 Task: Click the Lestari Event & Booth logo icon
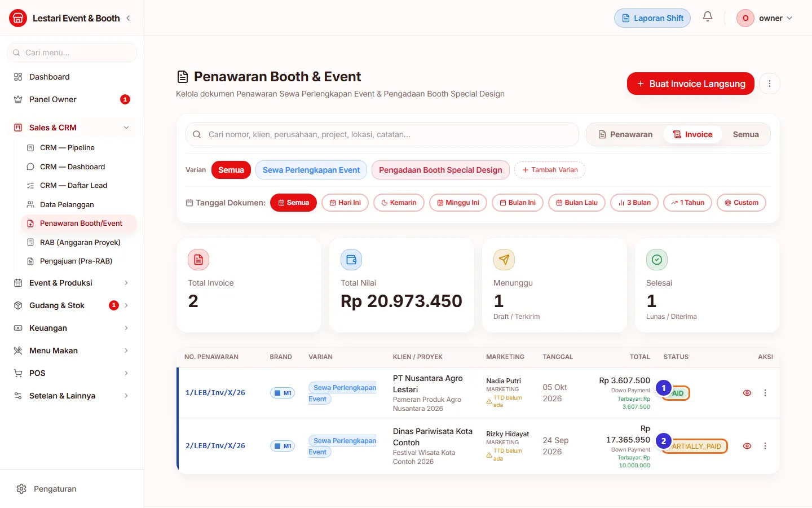click(x=18, y=18)
